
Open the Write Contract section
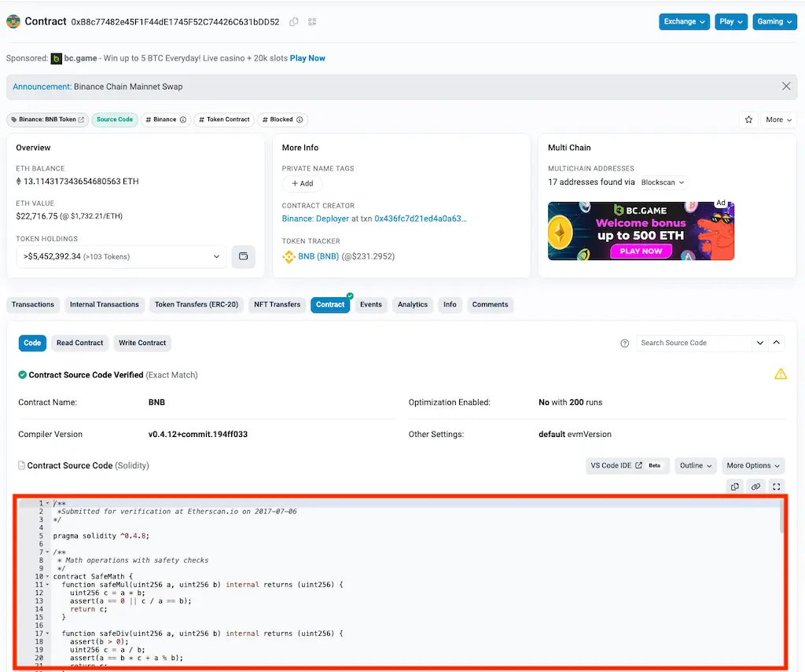pyautogui.click(x=142, y=343)
